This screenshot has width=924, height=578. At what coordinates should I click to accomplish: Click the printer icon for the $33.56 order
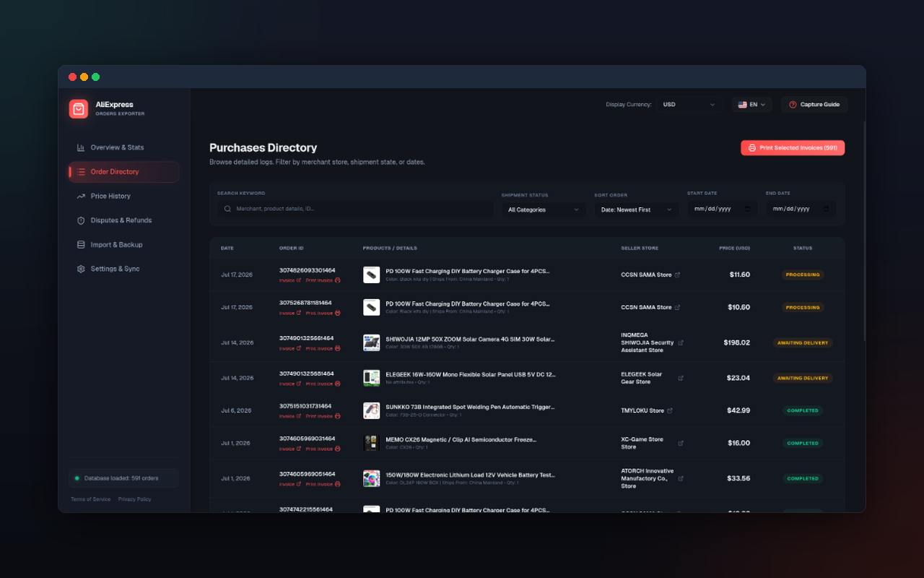click(337, 484)
